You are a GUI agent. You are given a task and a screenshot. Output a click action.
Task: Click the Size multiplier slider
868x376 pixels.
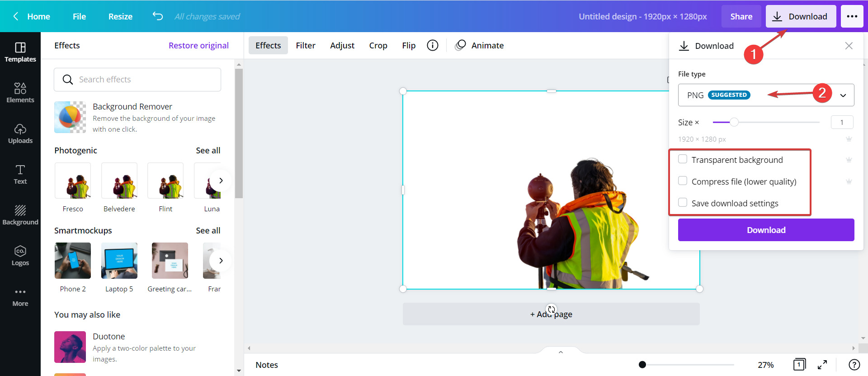(x=766, y=122)
